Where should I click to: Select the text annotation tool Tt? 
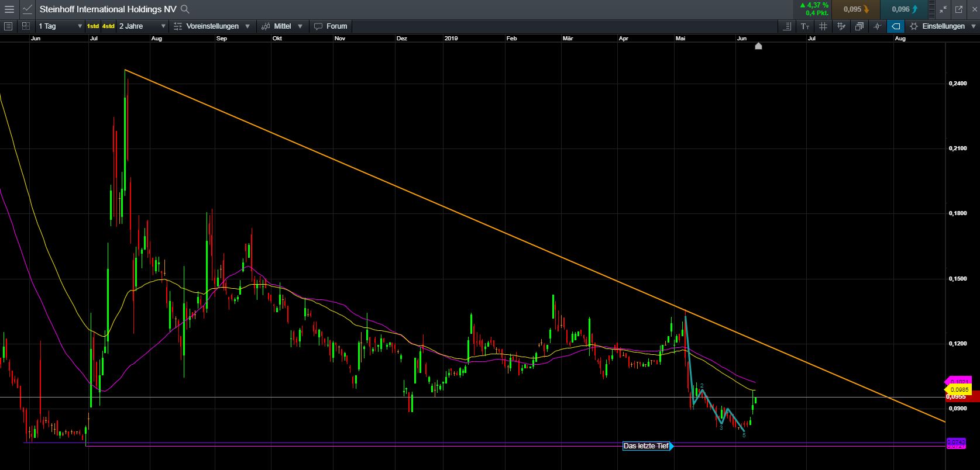pyautogui.click(x=805, y=26)
